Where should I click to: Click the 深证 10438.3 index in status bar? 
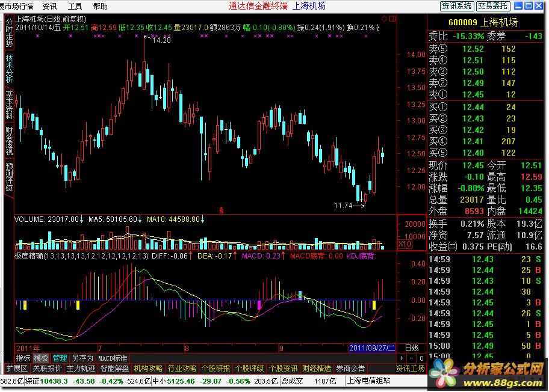(46, 381)
